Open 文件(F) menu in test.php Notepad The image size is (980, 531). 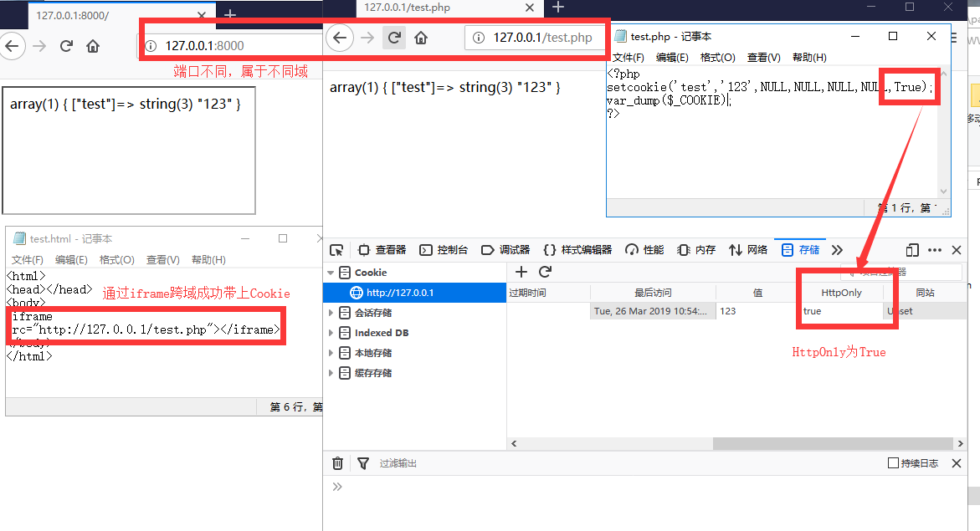point(629,58)
